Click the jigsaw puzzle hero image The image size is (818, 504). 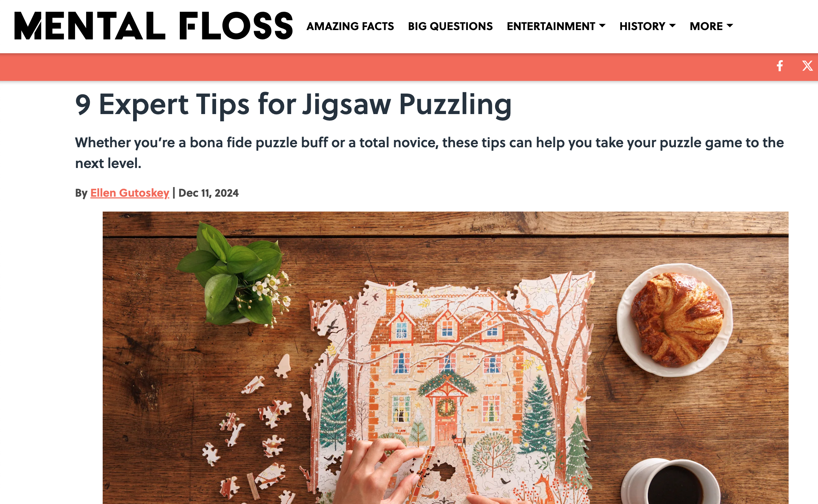pos(445,357)
